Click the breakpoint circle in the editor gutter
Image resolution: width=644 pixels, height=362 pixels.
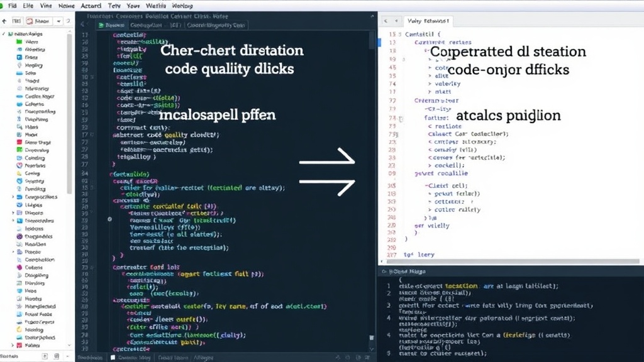coord(109,219)
